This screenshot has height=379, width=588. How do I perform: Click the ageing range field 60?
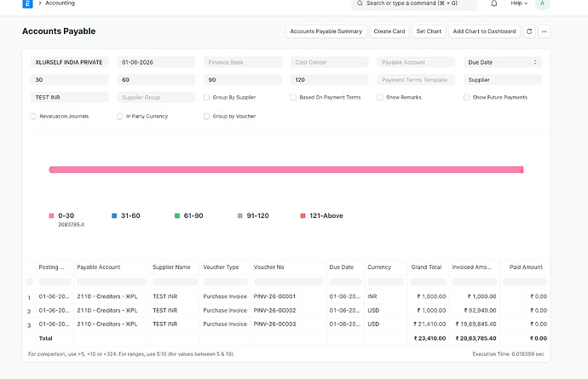click(156, 80)
